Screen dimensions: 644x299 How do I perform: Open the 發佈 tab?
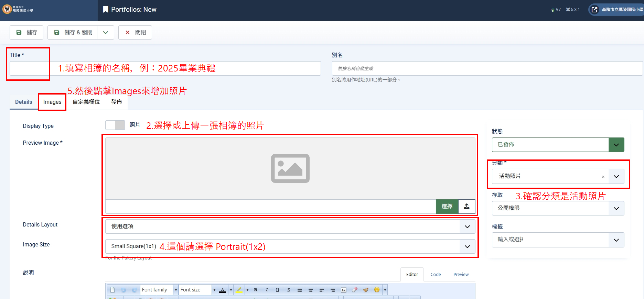117,102
